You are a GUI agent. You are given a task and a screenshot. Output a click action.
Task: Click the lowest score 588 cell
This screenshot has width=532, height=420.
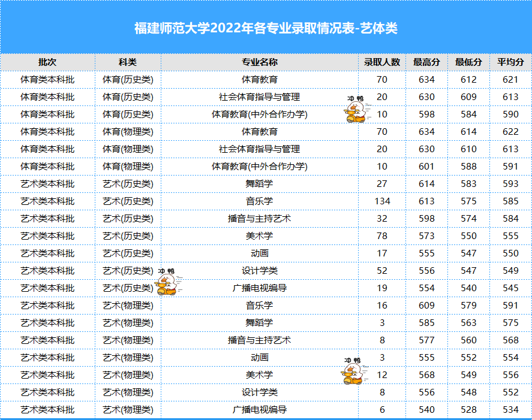point(468,167)
